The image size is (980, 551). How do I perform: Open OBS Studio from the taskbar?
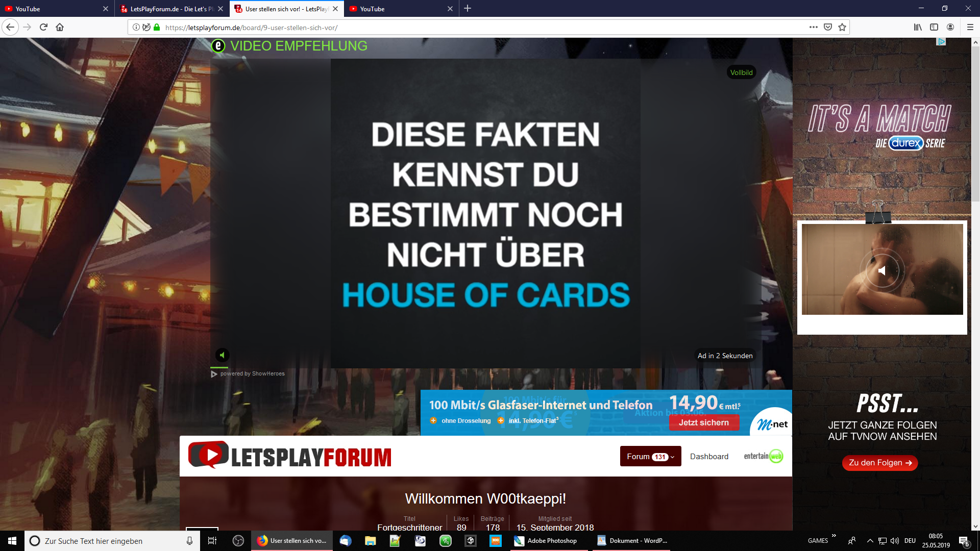[x=238, y=541]
